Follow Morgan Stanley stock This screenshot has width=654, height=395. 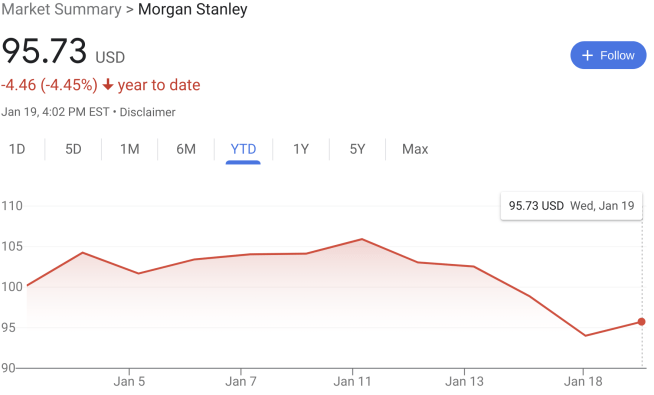(608, 55)
